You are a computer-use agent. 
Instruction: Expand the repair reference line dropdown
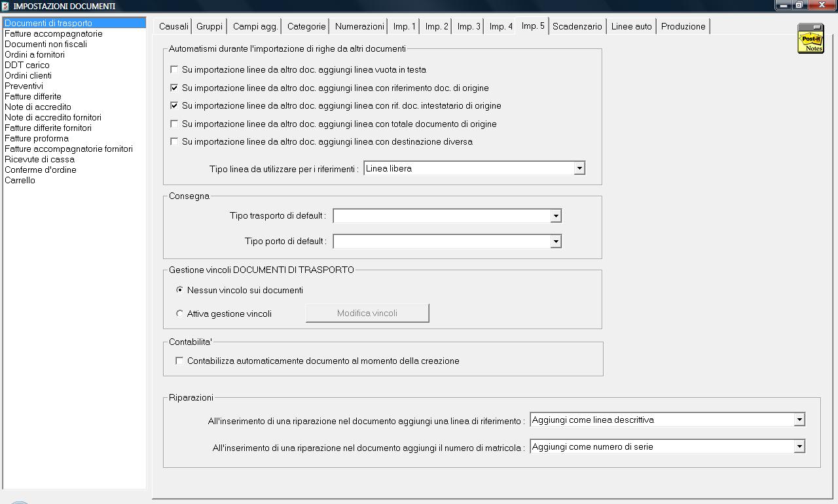tap(799, 420)
